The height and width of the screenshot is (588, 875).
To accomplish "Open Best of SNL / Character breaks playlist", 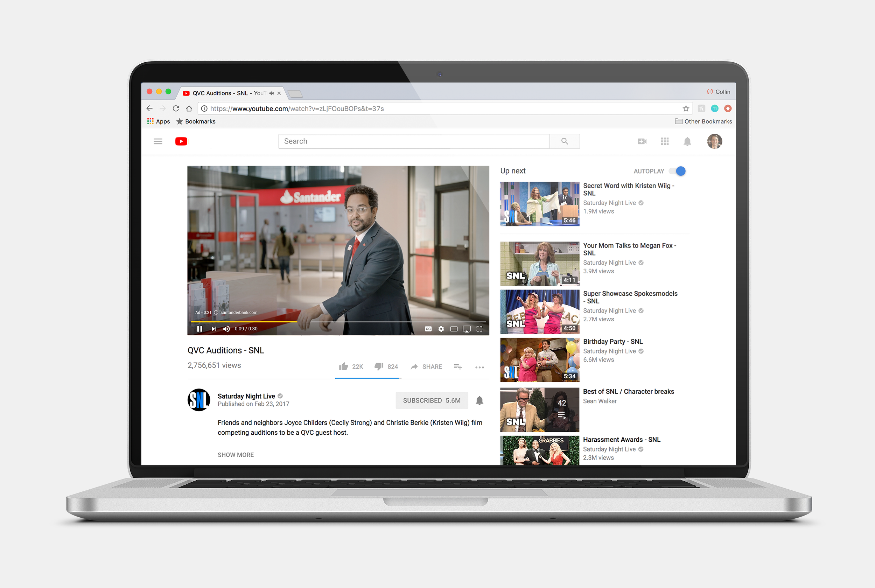I will coord(628,391).
